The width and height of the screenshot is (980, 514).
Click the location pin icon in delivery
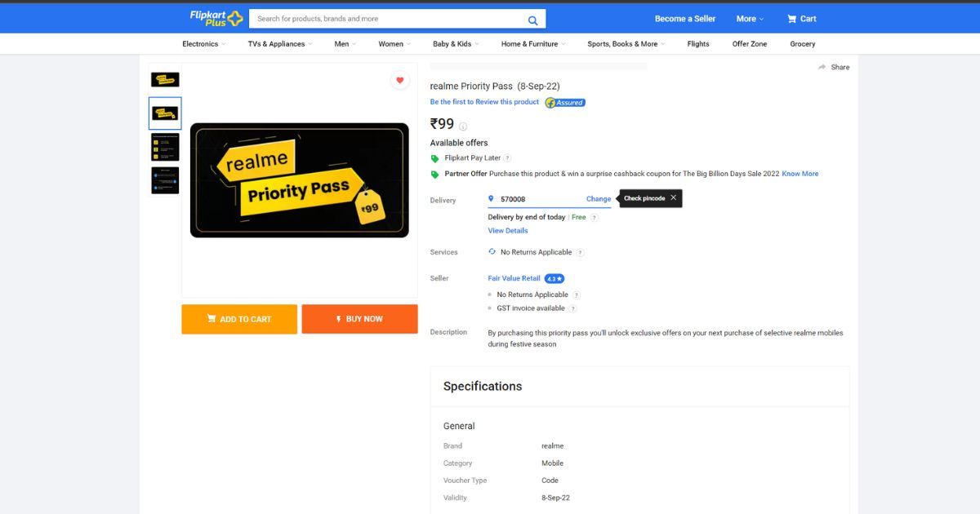point(492,198)
